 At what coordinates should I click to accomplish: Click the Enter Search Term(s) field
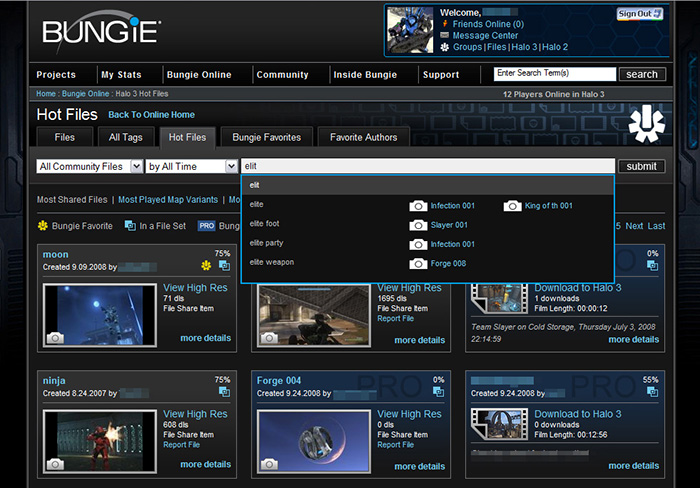(555, 74)
